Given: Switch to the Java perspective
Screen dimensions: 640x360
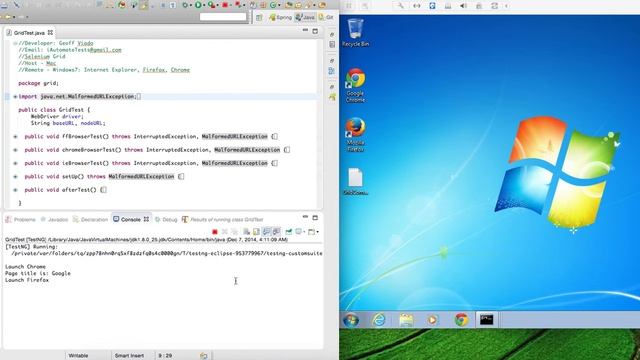Looking at the screenshot, I should 305,18.
